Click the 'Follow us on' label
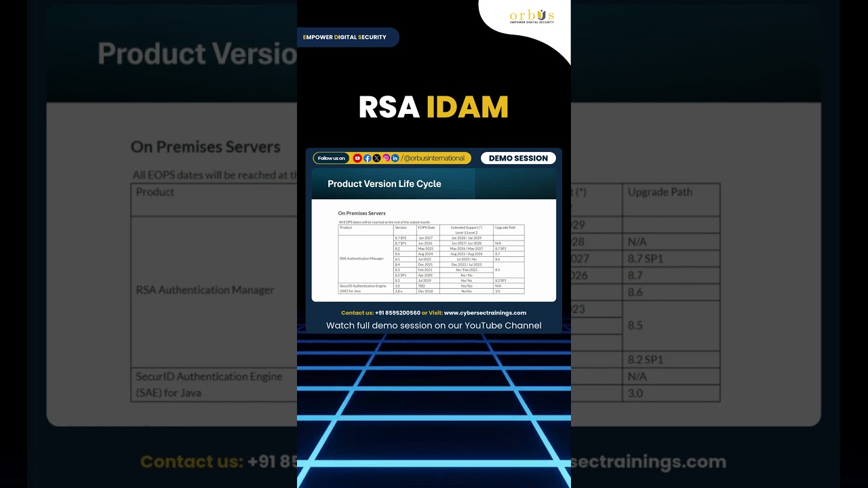 point(332,158)
